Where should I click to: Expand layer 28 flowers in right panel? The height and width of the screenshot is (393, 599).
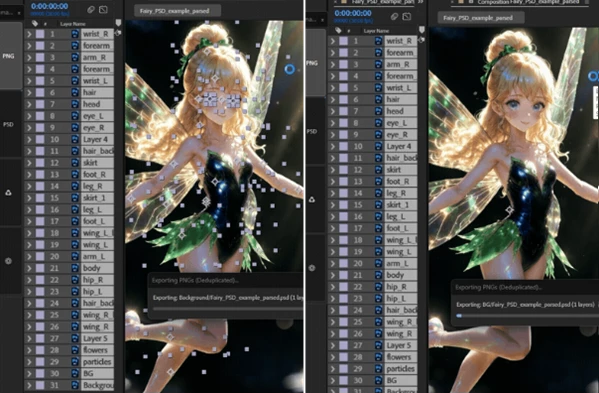pos(333,357)
